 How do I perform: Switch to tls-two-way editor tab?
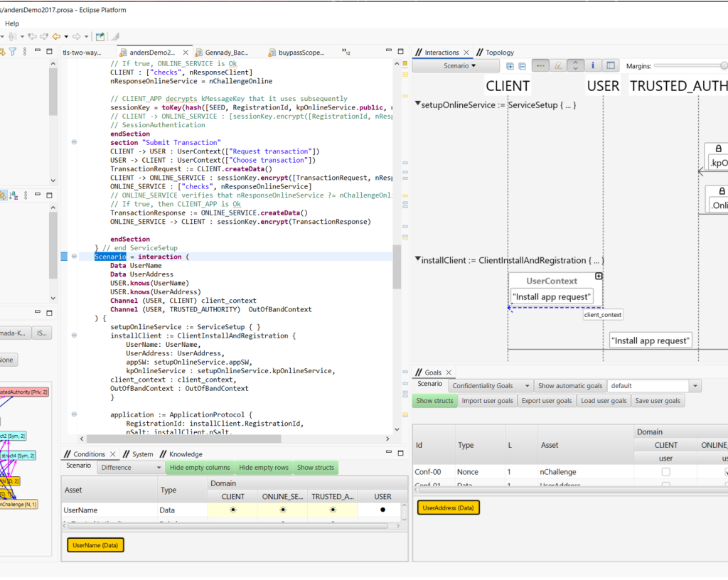pyautogui.click(x=82, y=53)
